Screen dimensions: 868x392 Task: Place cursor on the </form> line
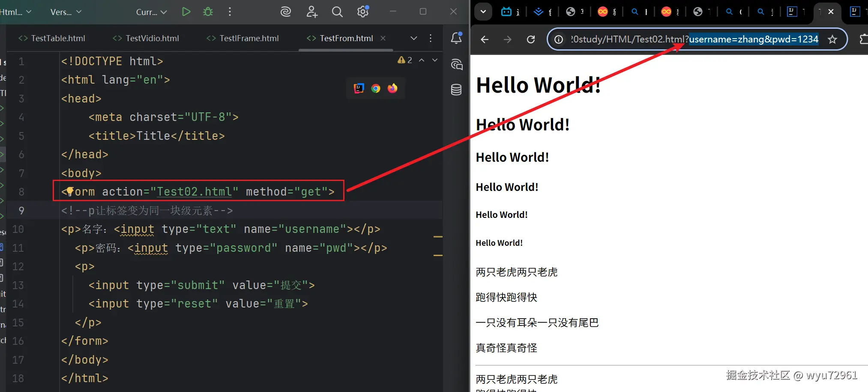tap(85, 341)
